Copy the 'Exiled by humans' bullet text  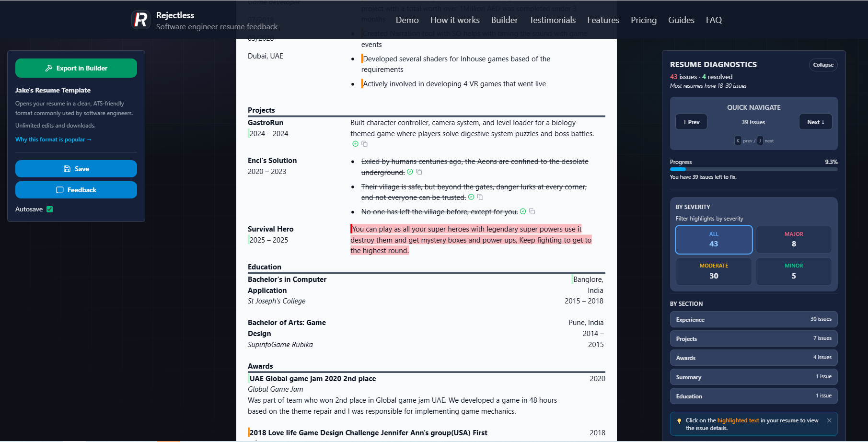(x=419, y=172)
